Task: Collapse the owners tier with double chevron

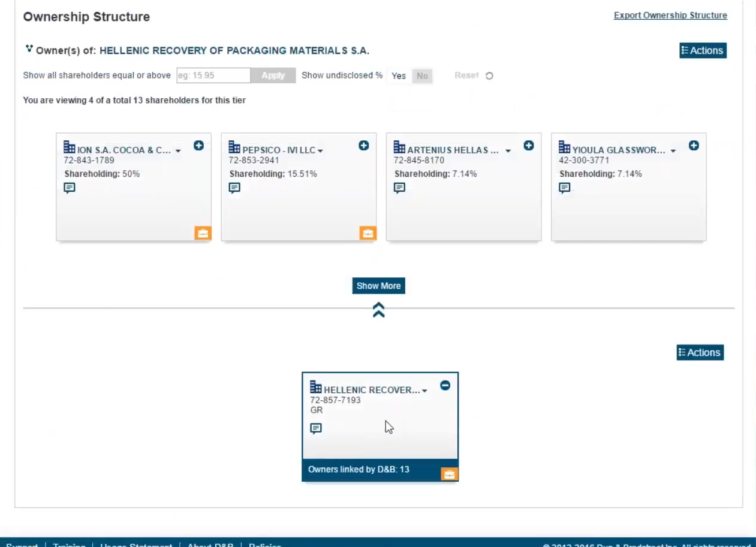Action: [378, 310]
